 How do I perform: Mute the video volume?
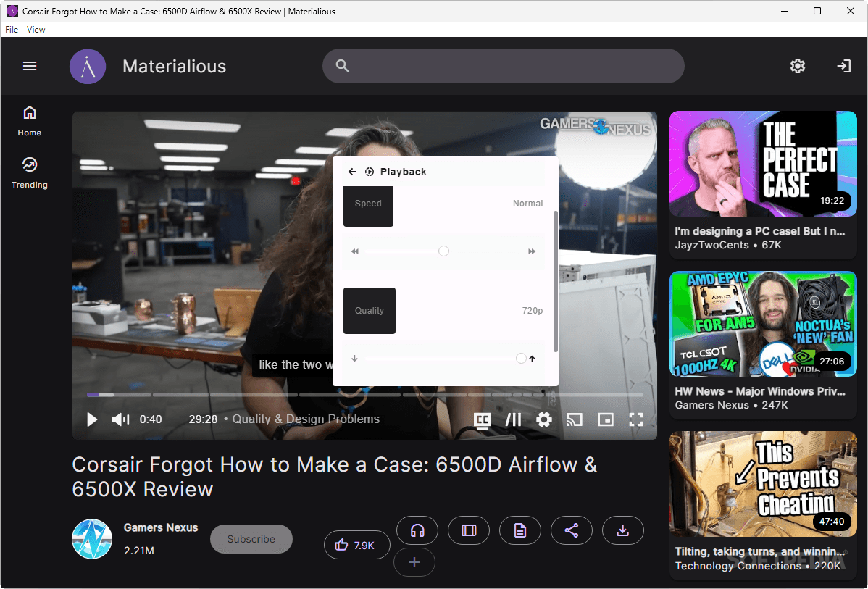tap(120, 419)
